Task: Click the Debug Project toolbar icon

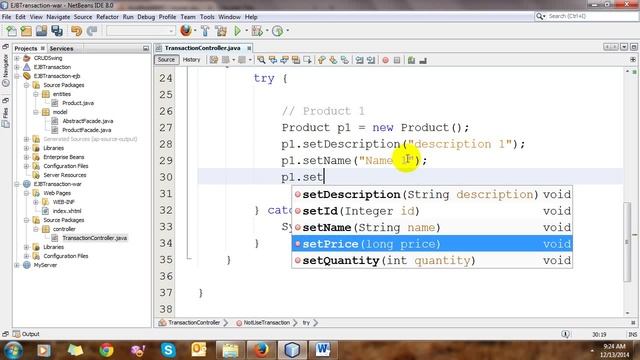Action: coord(257,31)
